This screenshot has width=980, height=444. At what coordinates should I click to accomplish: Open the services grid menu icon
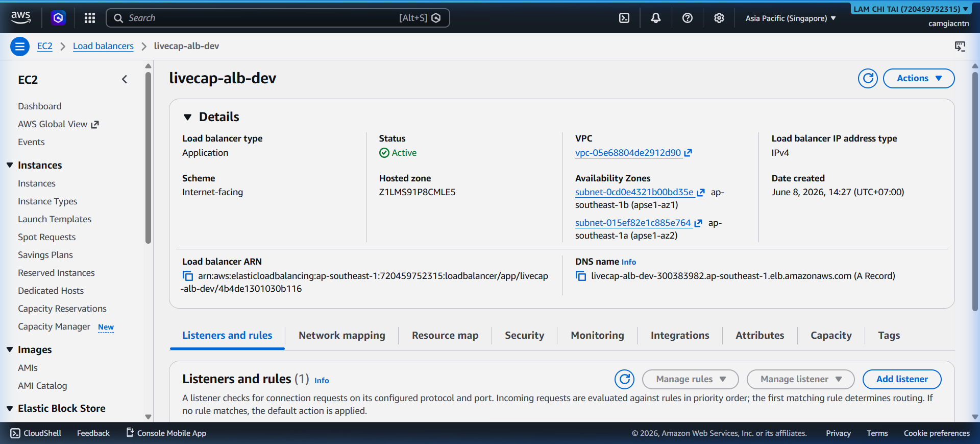(90, 18)
